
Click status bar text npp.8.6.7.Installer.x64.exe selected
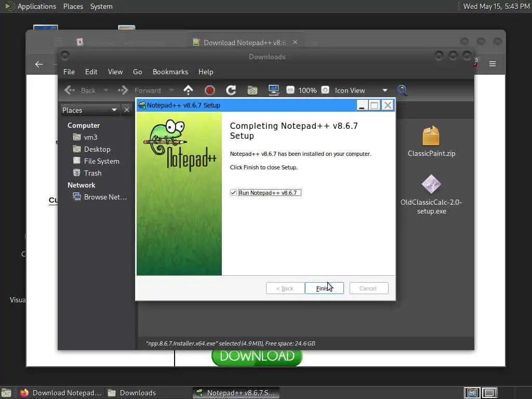pyautogui.click(x=230, y=343)
